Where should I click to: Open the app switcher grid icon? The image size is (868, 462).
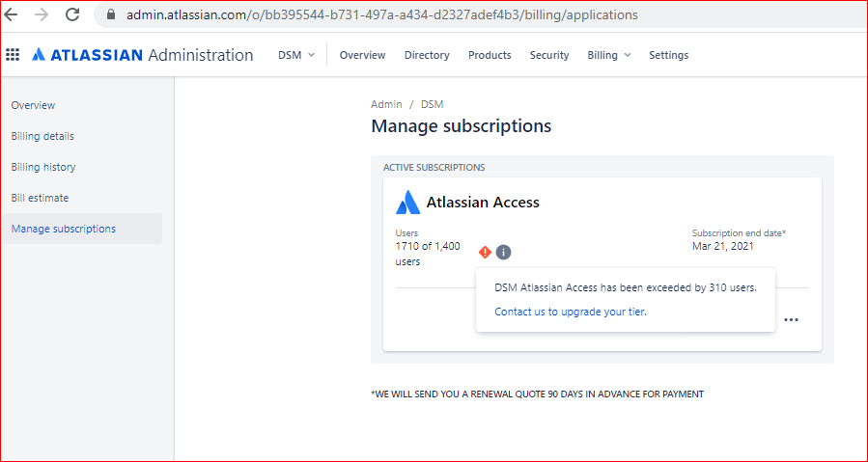(13, 55)
